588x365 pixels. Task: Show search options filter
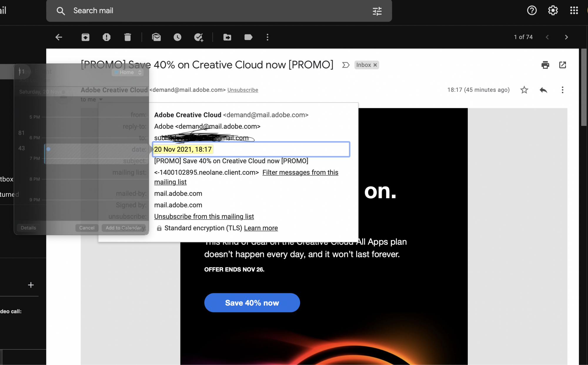pyautogui.click(x=377, y=11)
